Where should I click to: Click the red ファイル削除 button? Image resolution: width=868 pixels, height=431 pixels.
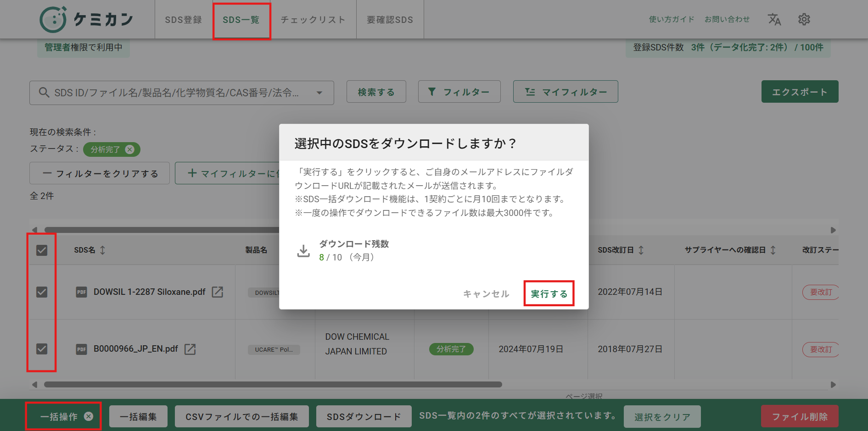(800, 416)
